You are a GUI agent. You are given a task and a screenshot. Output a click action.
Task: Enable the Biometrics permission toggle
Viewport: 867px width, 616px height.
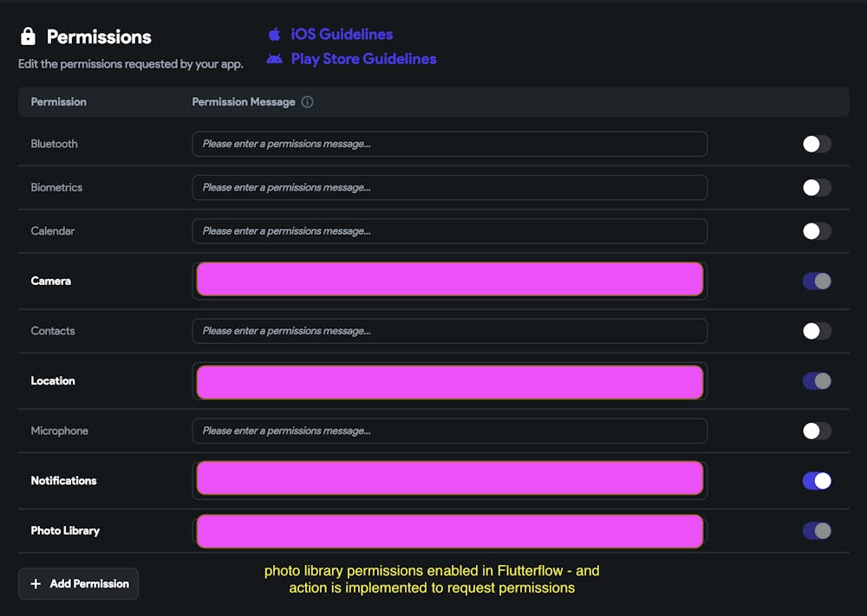point(816,187)
